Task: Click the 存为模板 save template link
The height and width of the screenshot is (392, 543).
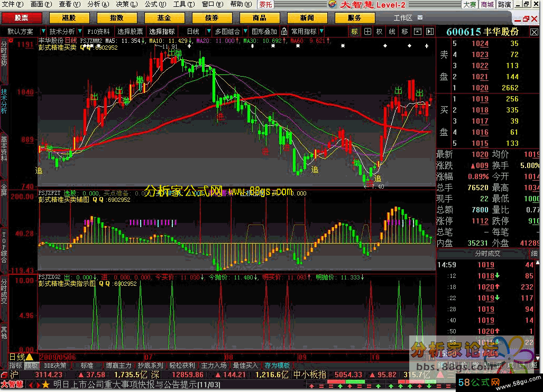Action: [x=277, y=366]
